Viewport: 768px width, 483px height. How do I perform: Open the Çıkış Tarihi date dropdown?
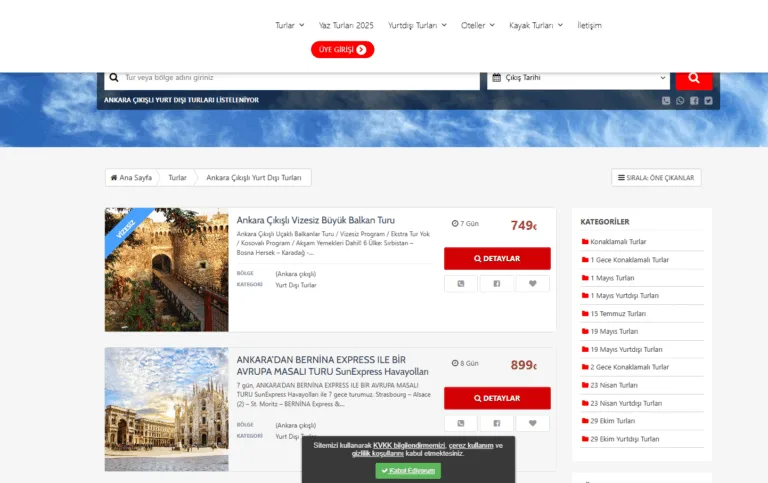click(578, 78)
